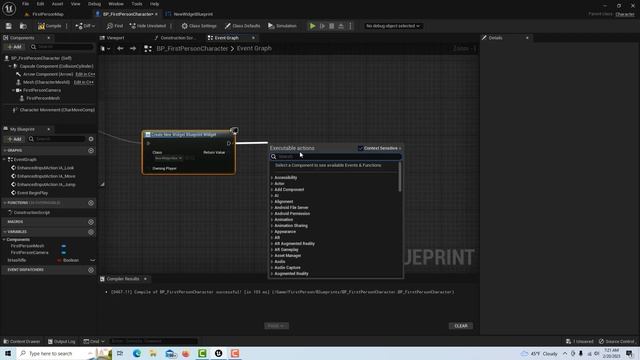This screenshot has width=640, height=360.
Task: Open the File menu
Action: click(x=25, y=4)
